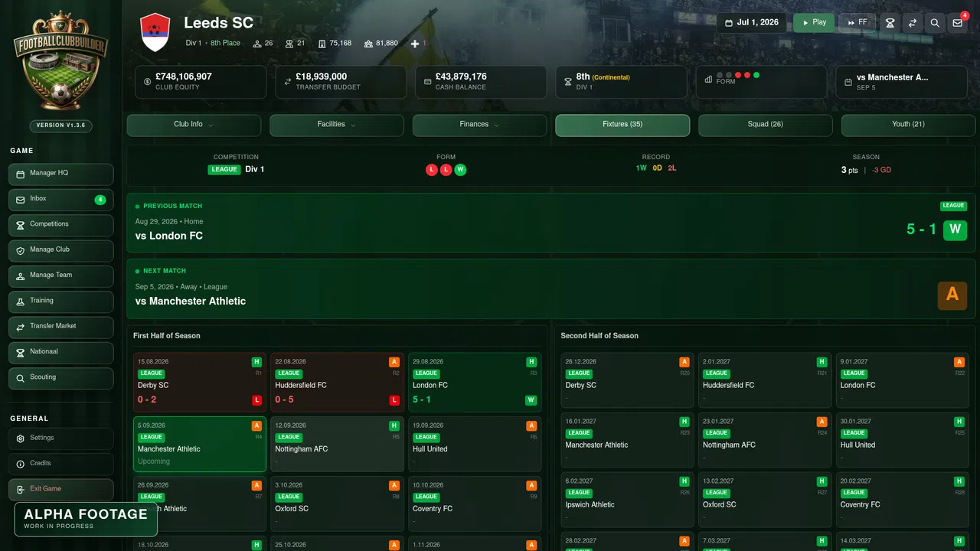Click the Div 1 trophy icon in stats

pyautogui.click(x=568, y=81)
